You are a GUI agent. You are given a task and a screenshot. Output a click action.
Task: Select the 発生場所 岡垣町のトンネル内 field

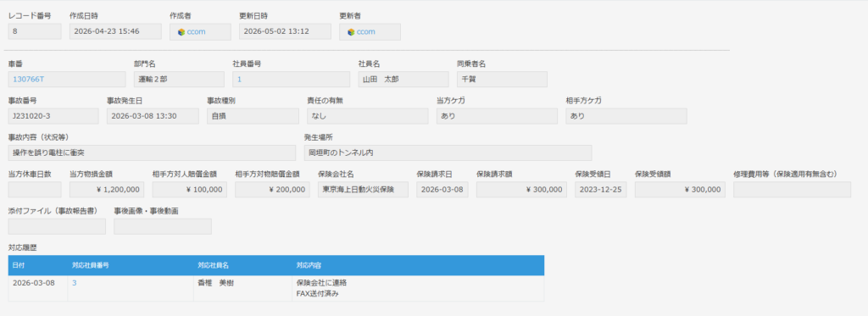tap(448, 152)
